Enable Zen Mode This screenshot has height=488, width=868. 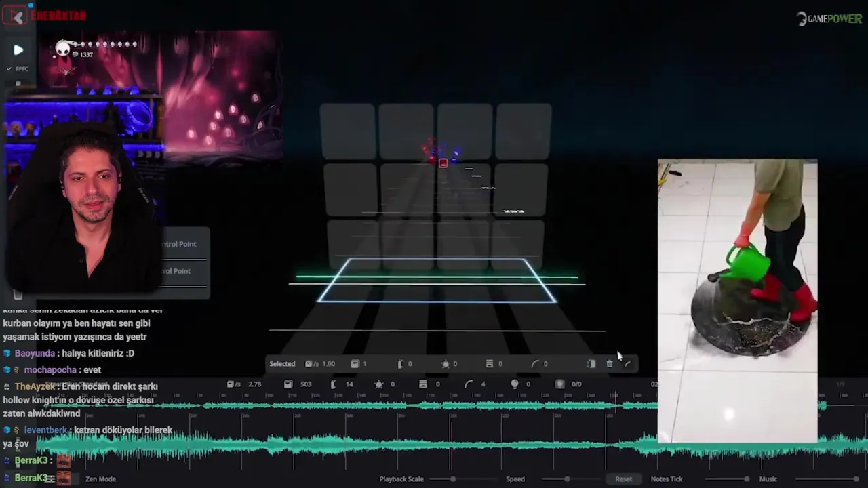click(x=100, y=479)
